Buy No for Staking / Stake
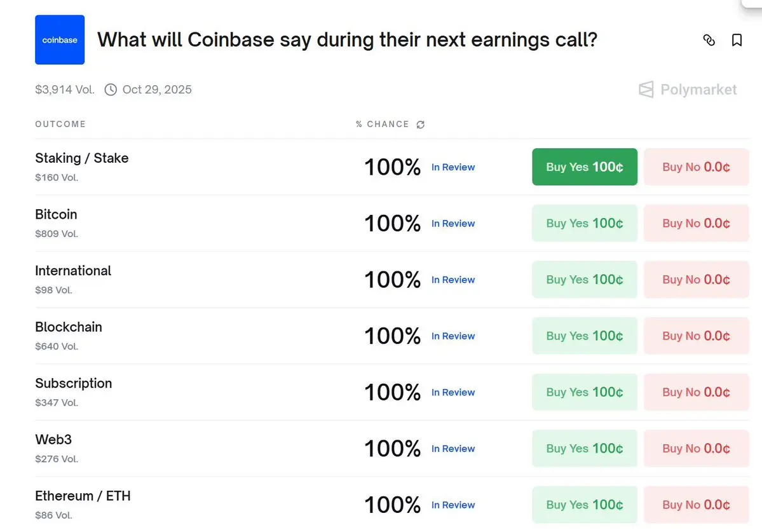This screenshot has width=762, height=532. [x=696, y=167]
